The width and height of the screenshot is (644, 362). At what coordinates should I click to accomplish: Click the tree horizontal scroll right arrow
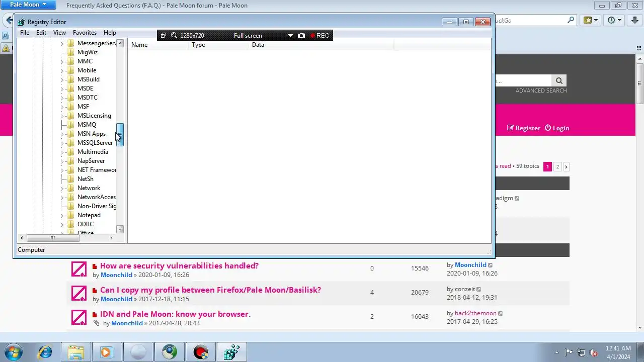[x=111, y=238]
